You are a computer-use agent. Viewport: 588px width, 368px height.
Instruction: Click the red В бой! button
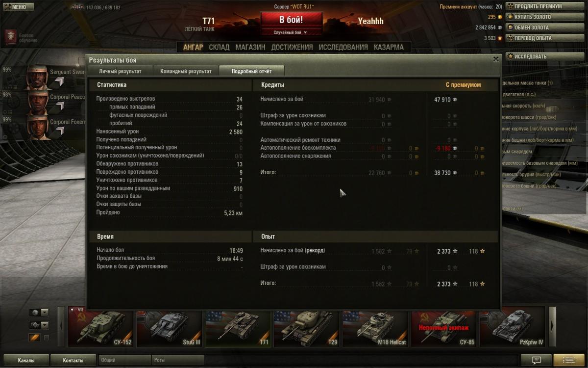click(291, 20)
